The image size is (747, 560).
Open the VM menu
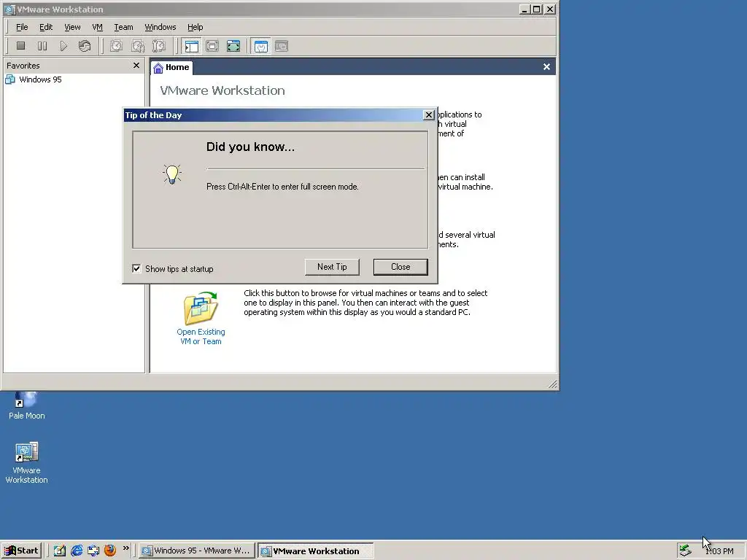[97, 27]
